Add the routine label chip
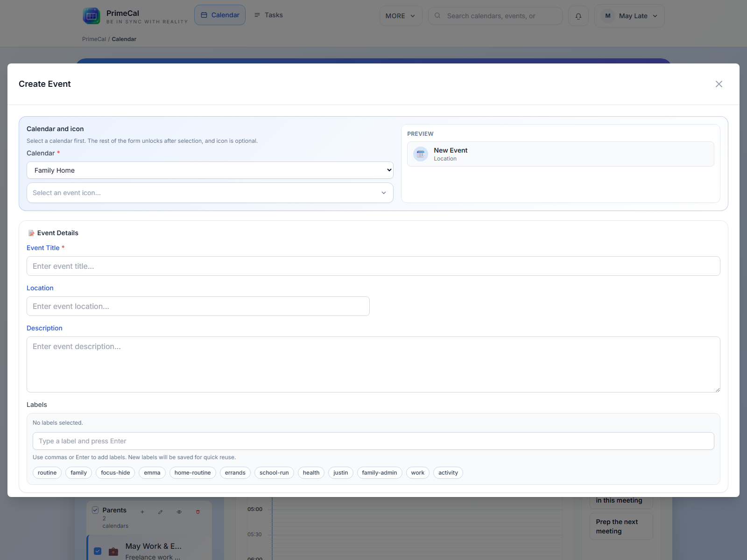747x560 pixels. click(47, 472)
